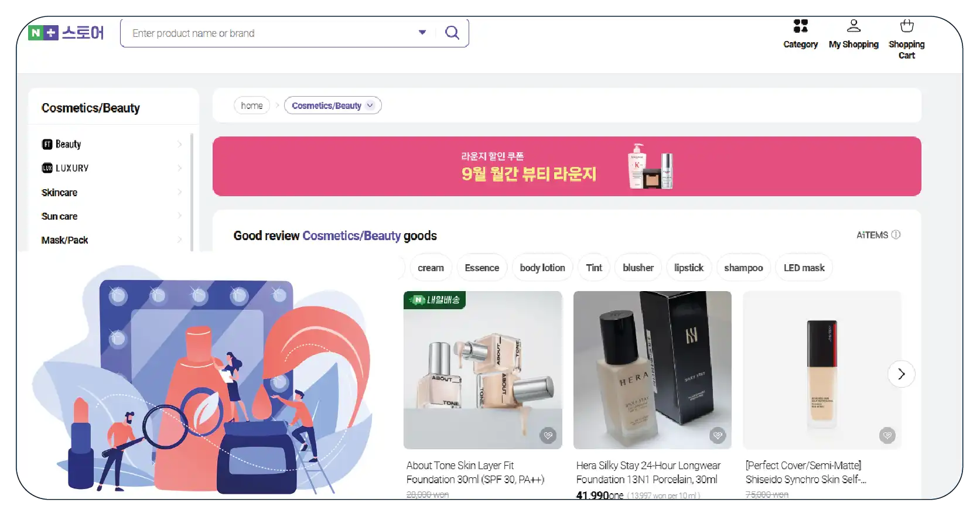
Task: Open the search box dropdown arrow
Action: [x=422, y=33]
